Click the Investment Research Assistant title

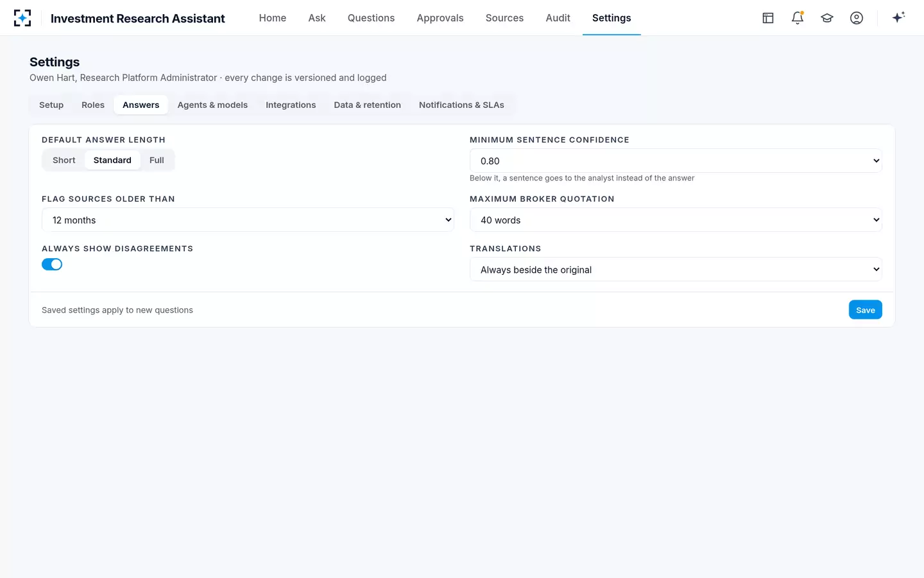138,19
